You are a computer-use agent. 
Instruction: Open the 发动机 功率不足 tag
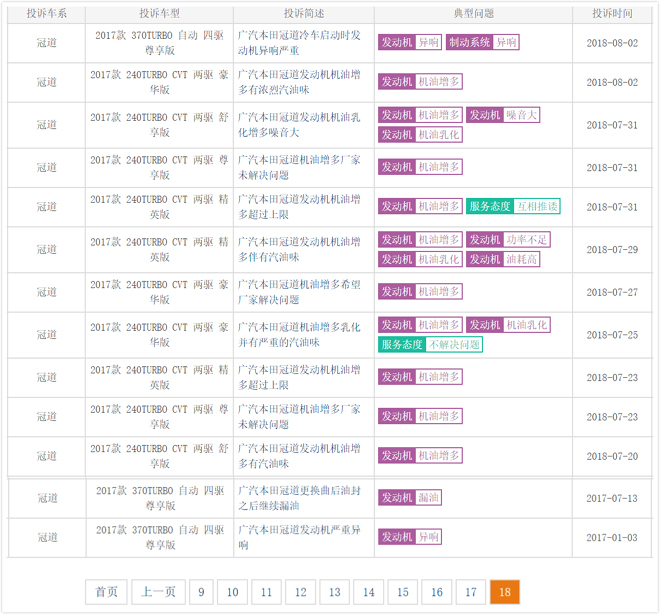[x=508, y=240]
